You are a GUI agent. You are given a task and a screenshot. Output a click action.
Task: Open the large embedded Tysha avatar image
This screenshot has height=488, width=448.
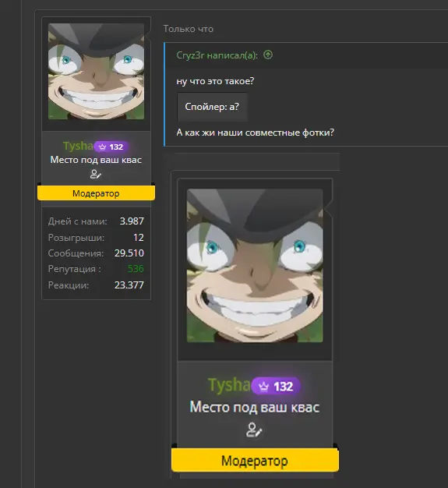(255, 266)
